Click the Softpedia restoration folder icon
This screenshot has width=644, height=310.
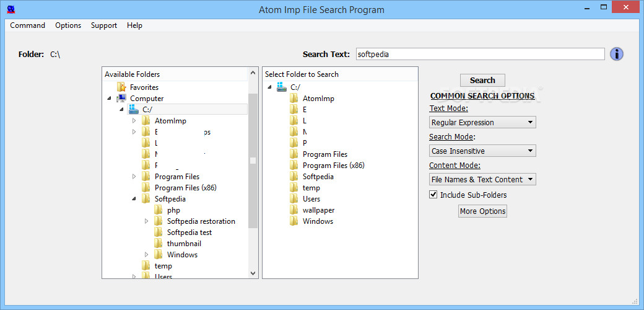pyautogui.click(x=159, y=221)
